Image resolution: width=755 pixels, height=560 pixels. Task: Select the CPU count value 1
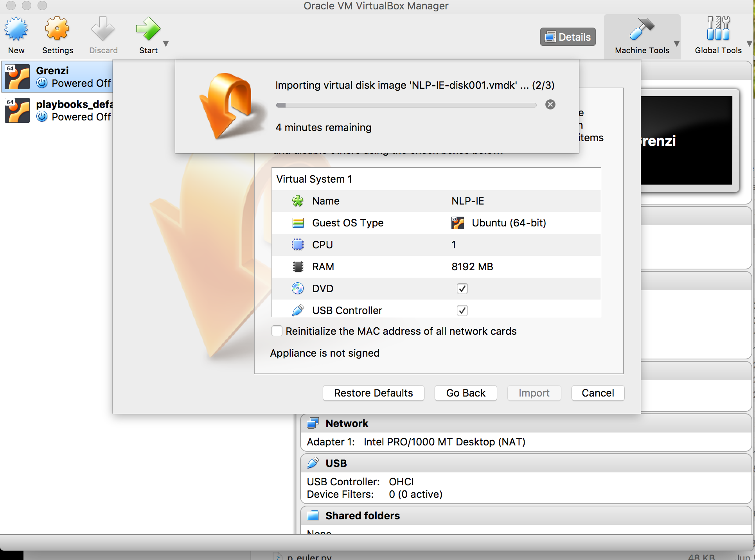pyautogui.click(x=453, y=245)
